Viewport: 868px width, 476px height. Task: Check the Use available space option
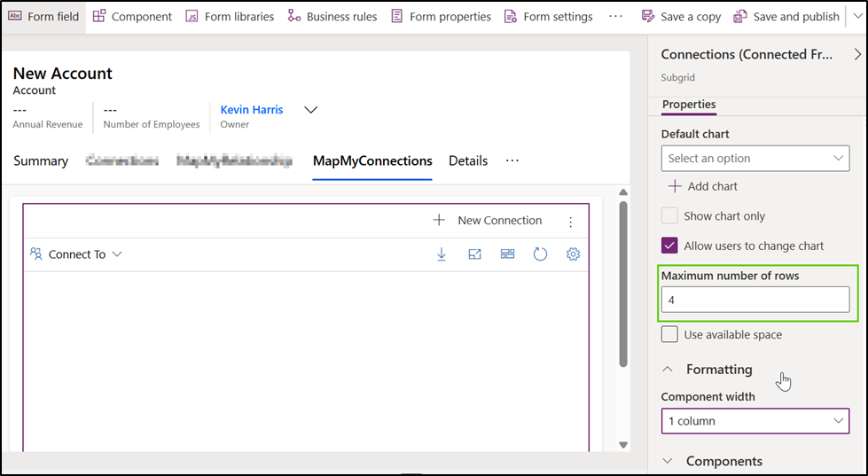point(670,335)
